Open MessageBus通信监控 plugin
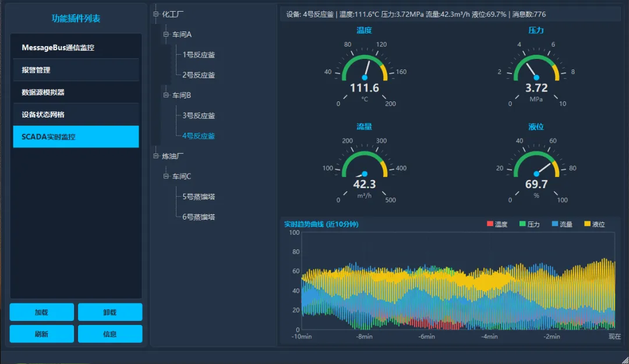The width and height of the screenshot is (629, 364). click(x=76, y=47)
